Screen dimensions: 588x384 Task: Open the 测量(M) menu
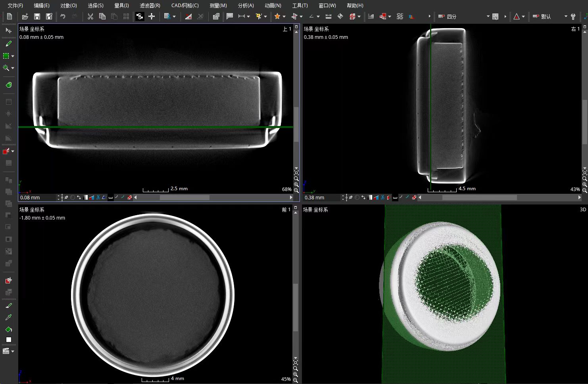pyautogui.click(x=218, y=6)
